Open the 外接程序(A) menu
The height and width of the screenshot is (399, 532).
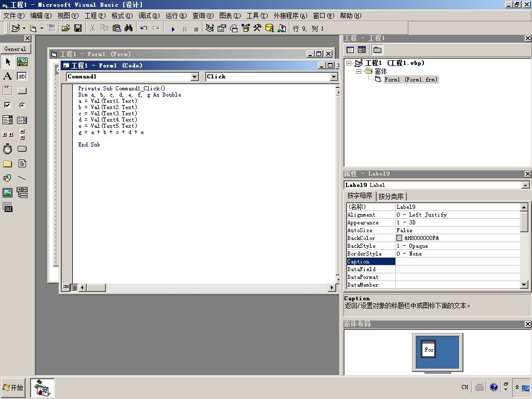(x=290, y=16)
